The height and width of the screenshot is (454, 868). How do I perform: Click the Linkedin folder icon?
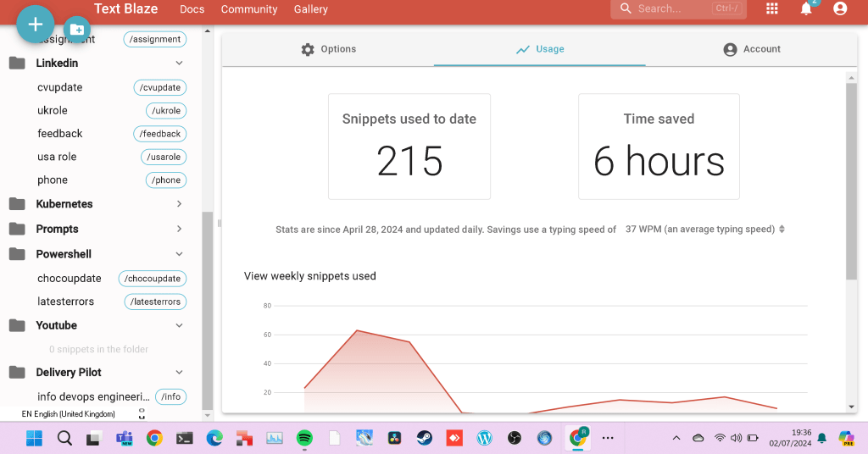pyautogui.click(x=17, y=63)
